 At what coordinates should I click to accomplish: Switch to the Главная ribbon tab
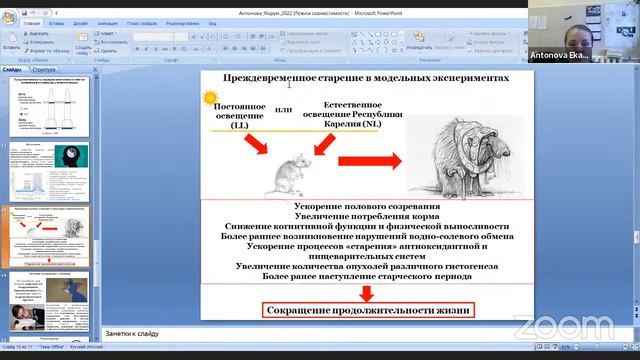(31, 24)
